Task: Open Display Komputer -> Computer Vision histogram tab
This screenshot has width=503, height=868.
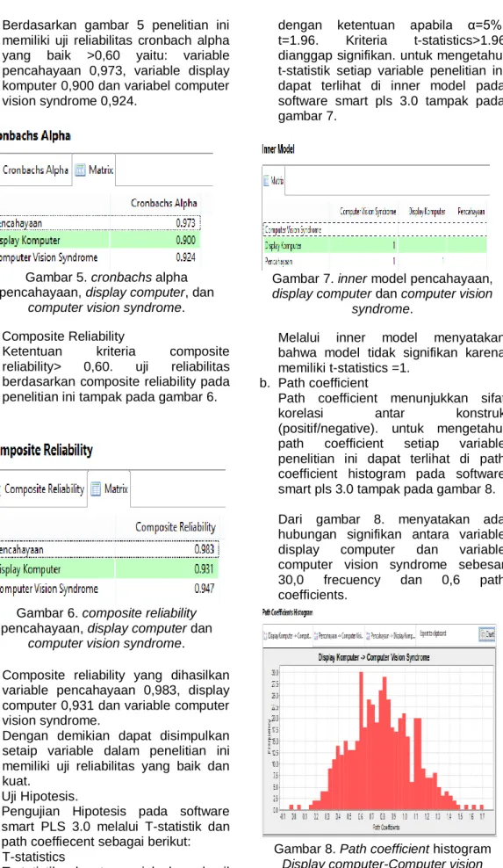Action: point(287,636)
